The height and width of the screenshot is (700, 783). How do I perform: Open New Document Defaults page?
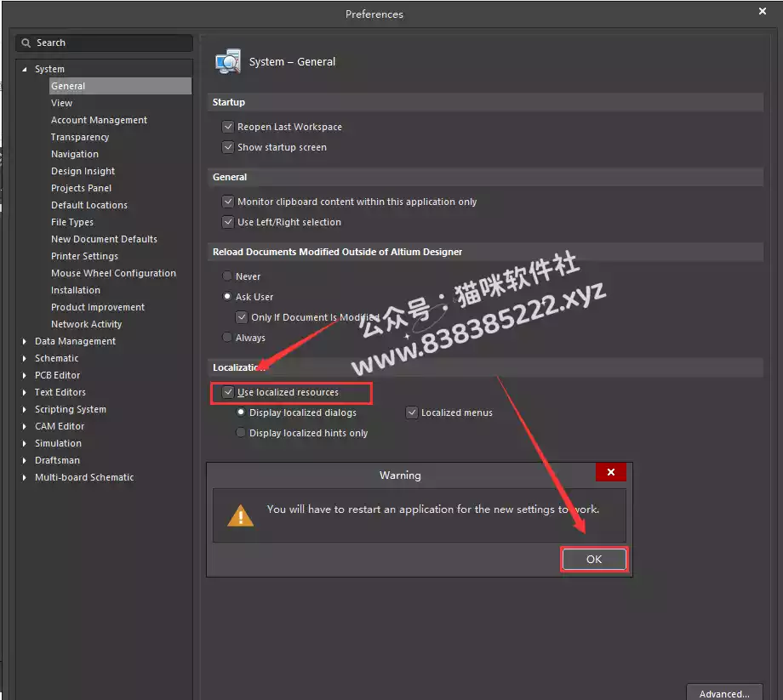104,238
